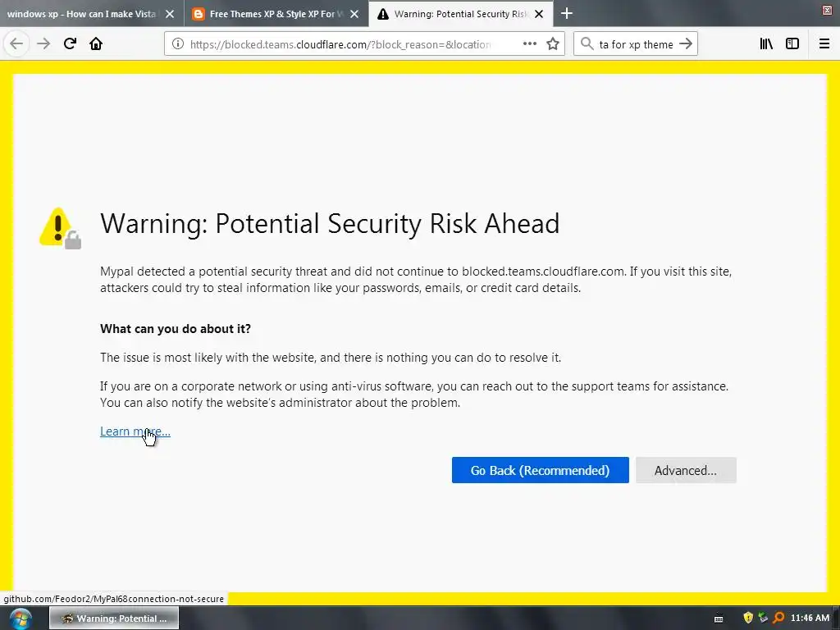Click the search magnifier icon in search box

[587, 44]
